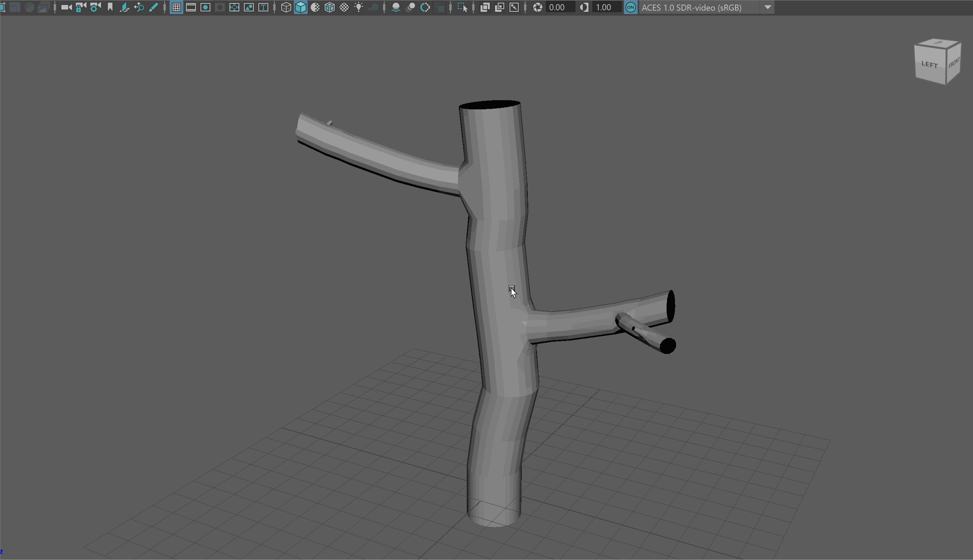Image resolution: width=973 pixels, height=560 pixels.
Task: Toggle the Isolate Select icon
Action: click(462, 7)
